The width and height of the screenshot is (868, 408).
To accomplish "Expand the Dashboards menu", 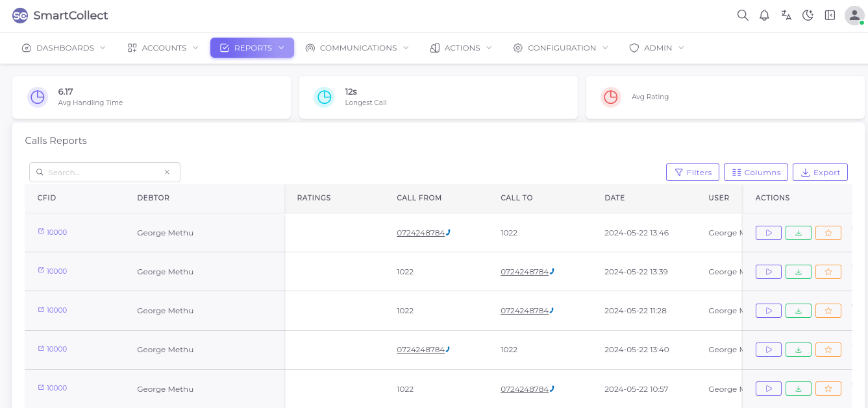I will coord(64,48).
